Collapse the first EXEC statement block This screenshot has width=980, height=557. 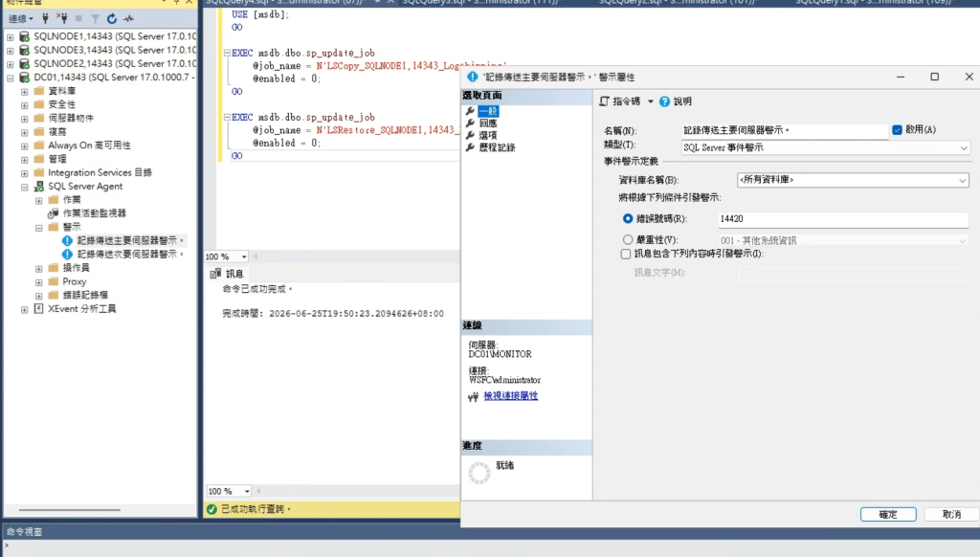click(227, 54)
